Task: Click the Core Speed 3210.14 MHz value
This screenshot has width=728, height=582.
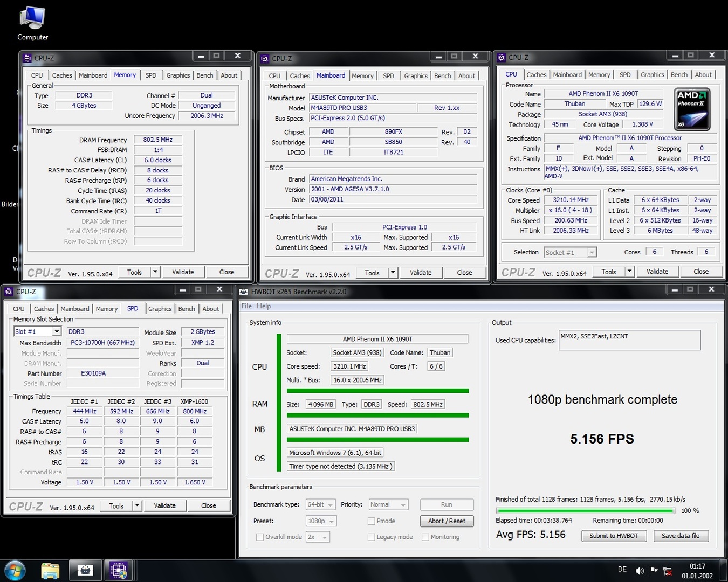Action: pos(571,200)
